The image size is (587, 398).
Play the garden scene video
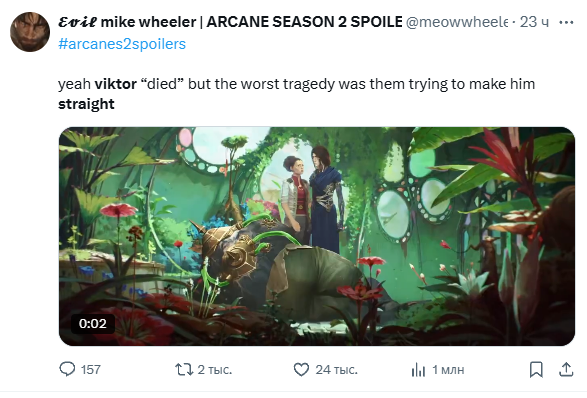[x=317, y=236]
